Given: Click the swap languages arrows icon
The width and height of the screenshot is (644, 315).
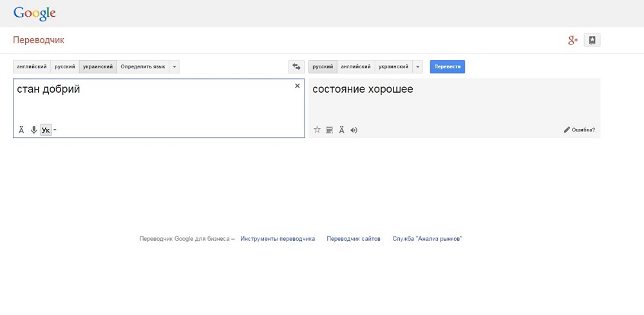Looking at the screenshot, I should pos(297,66).
